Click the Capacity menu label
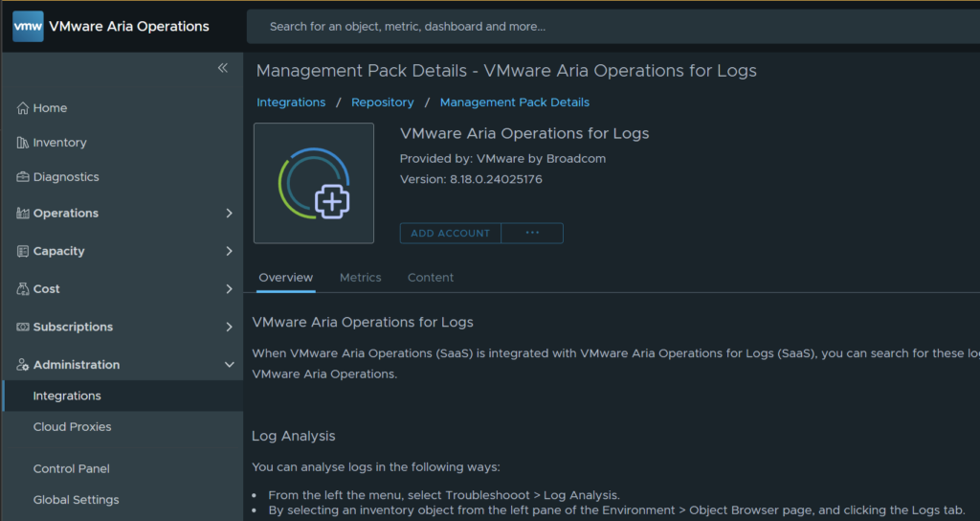This screenshot has width=980, height=521. point(58,252)
